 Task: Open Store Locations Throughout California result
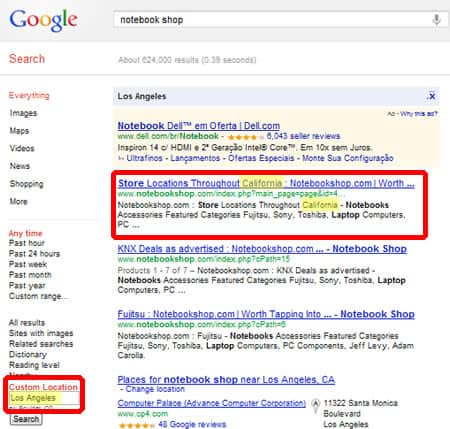coord(266,183)
